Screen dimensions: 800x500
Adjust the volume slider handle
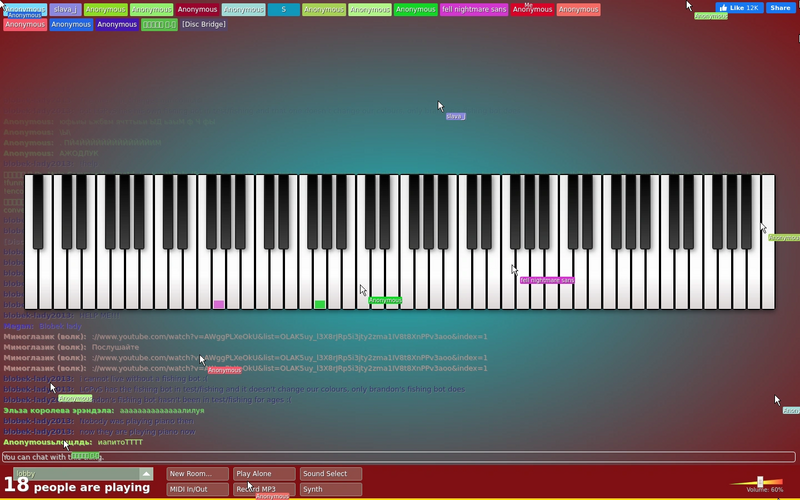coord(760,482)
